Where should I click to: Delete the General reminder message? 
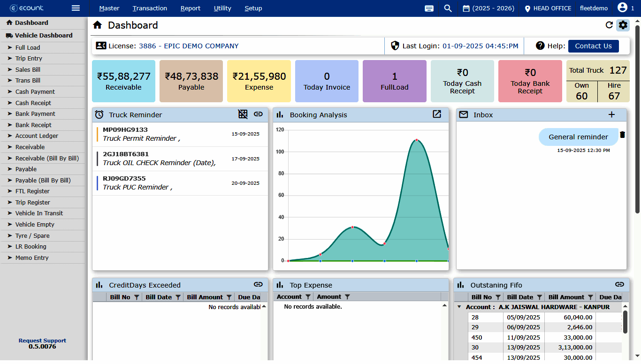point(623,135)
